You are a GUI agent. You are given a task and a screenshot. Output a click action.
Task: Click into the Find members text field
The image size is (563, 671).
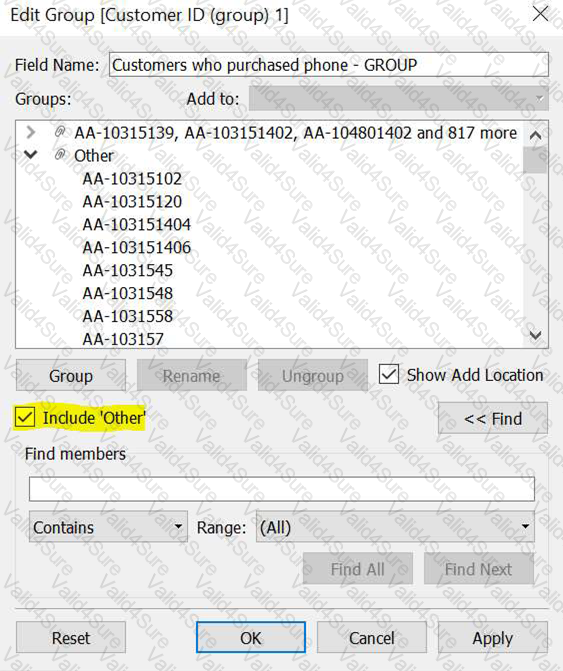point(282,489)
